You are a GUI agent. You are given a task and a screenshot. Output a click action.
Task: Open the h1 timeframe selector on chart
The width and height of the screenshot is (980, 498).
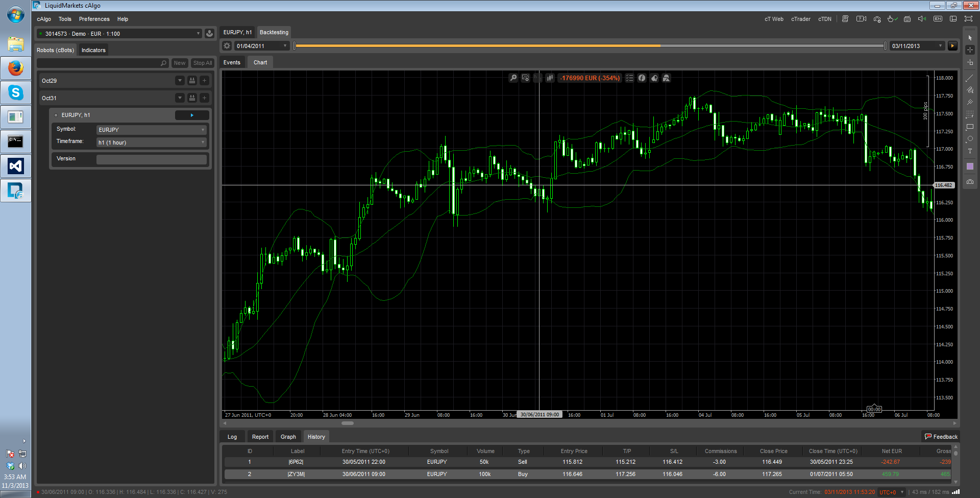537,78
